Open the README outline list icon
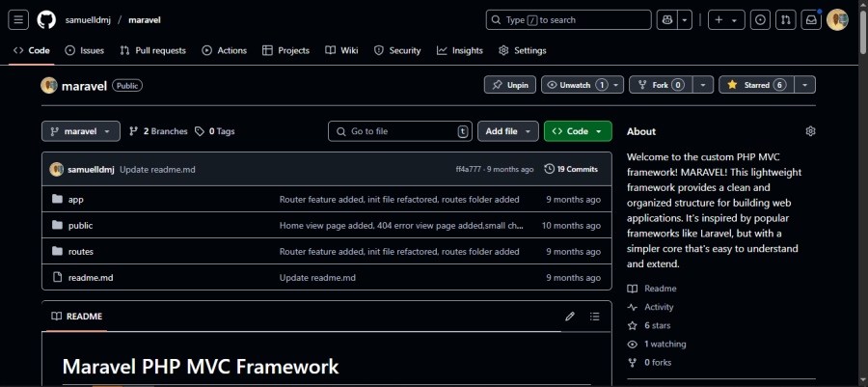The height and width of the screenshot is (387, 868). click(x=595, y=317)
